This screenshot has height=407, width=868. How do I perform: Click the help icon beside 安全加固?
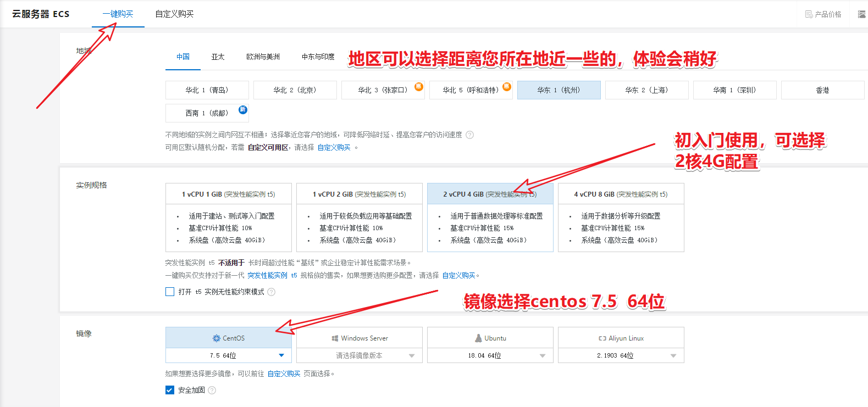pyautogui.click(x=212, y=391)
